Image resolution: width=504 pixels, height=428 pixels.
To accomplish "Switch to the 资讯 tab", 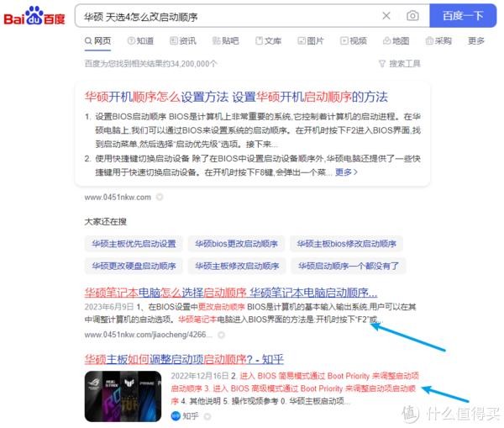I will (x=183, y=41).
